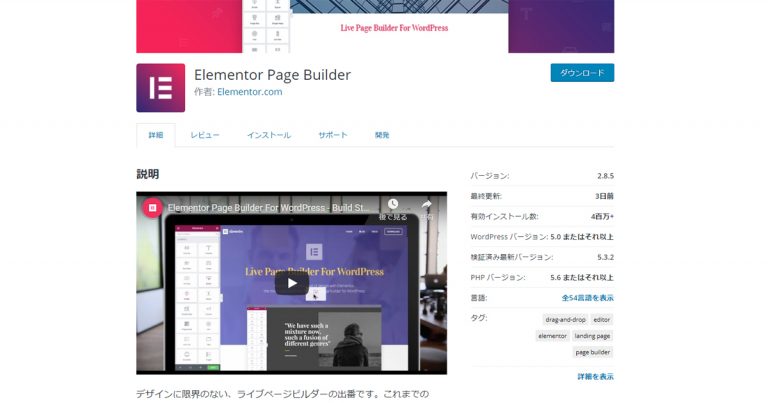Select the 詳細 tab
Screen dimensions: 768x403
(x=155, y=135)
